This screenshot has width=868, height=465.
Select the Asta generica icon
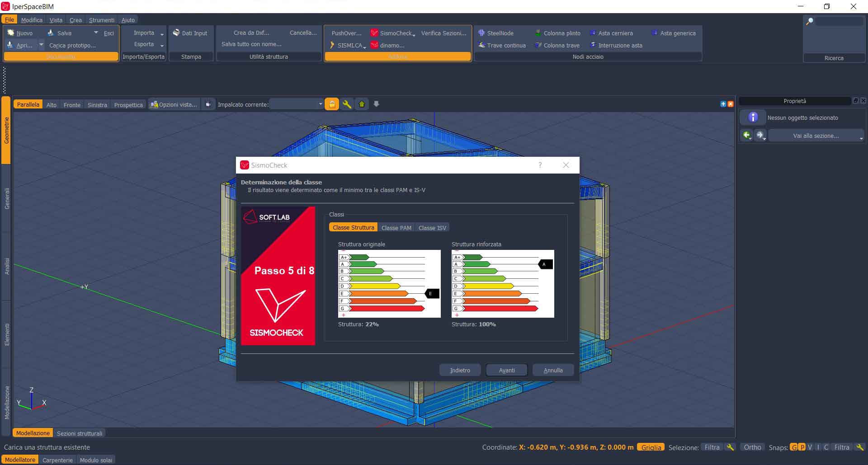tap(654, 33)
